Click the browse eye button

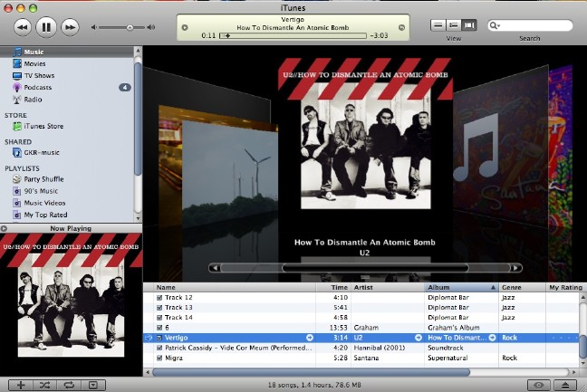(539, 385)
